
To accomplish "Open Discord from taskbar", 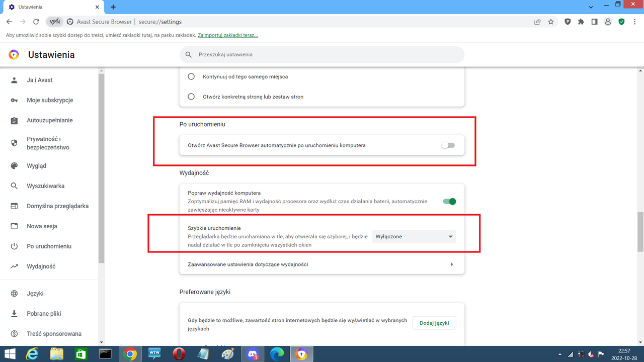I will pyautogui.click(x=253, y=354).
